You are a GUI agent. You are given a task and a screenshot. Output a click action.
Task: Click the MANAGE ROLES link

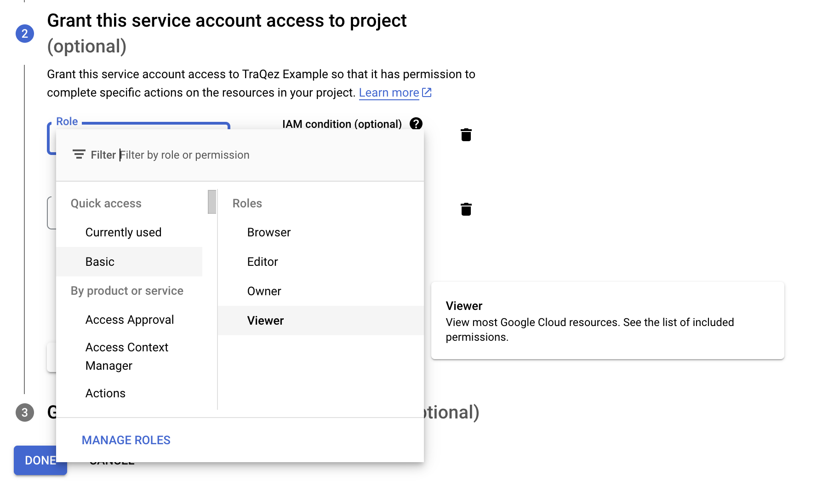126,440
